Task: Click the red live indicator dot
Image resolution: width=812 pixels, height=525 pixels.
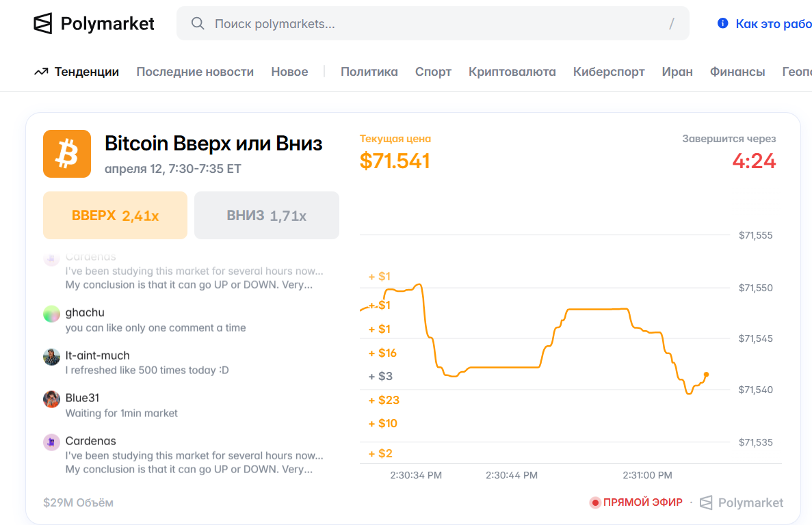Action: (x=595, y=503)
